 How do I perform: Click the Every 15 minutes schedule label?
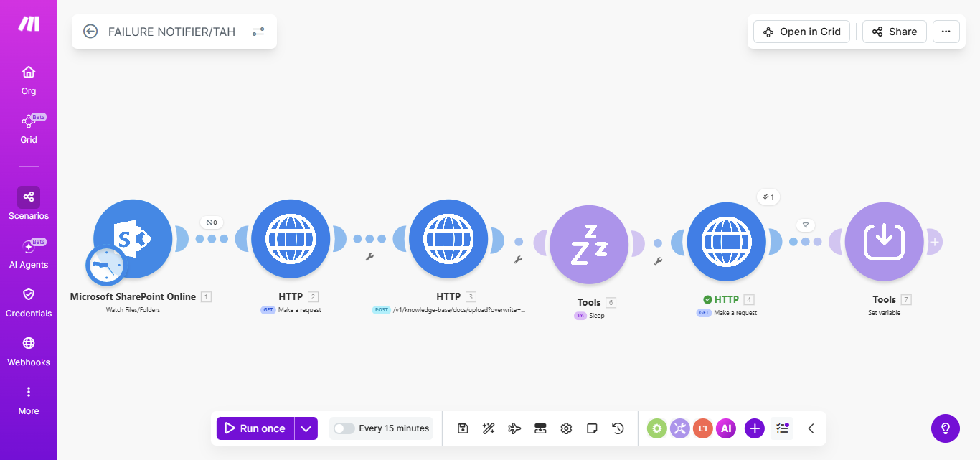(394, 428)
